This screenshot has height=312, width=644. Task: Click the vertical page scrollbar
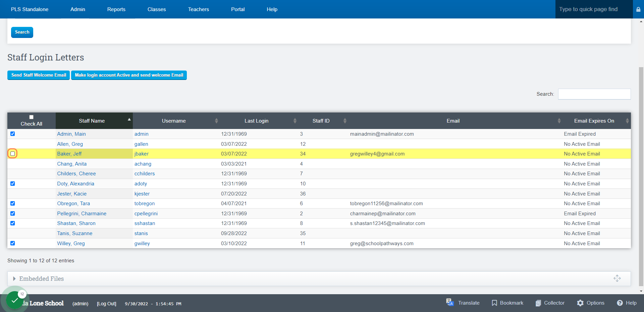641,176
